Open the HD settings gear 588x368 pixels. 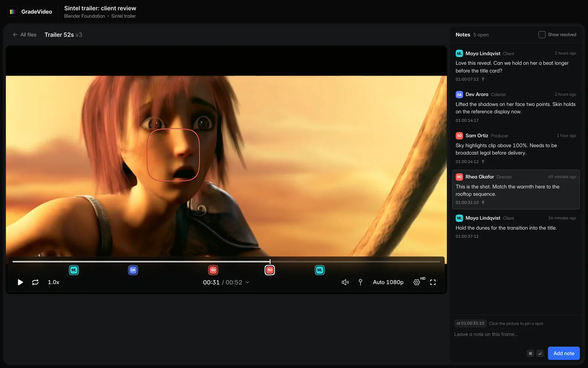point(417,282)
